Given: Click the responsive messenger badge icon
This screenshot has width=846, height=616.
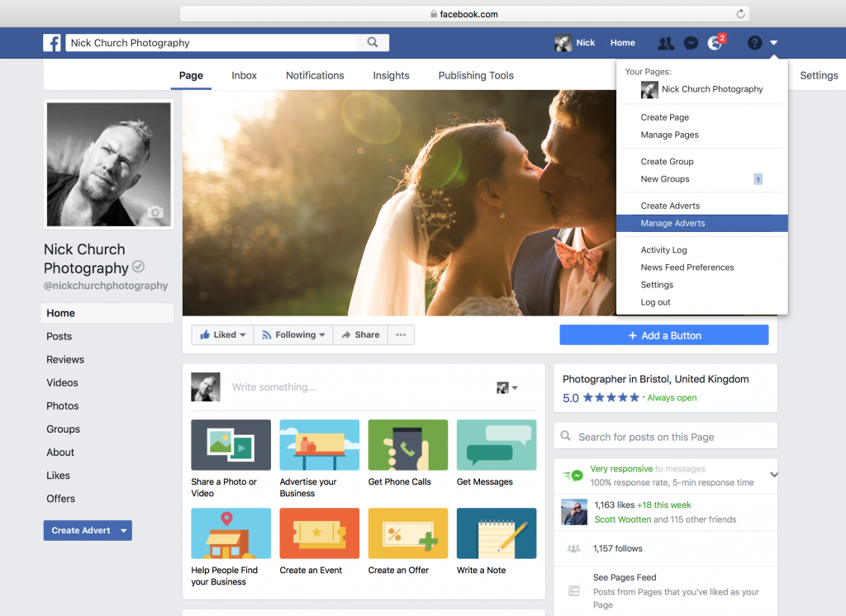Looking at the screenshot, I should point(573,476).
